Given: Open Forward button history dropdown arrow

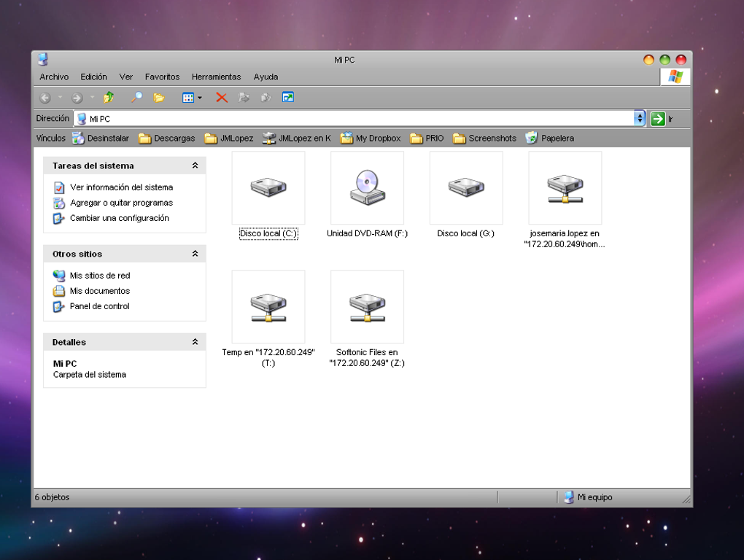Looking at the screenshot, I should (x=92, y=98).
